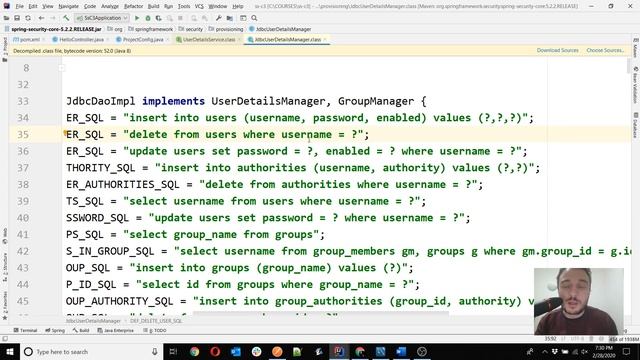This screenshot has height=360, width=640.
Task: Toggle tool window bars corner icon
Action: pyautogui.click(x=4, y=339)
